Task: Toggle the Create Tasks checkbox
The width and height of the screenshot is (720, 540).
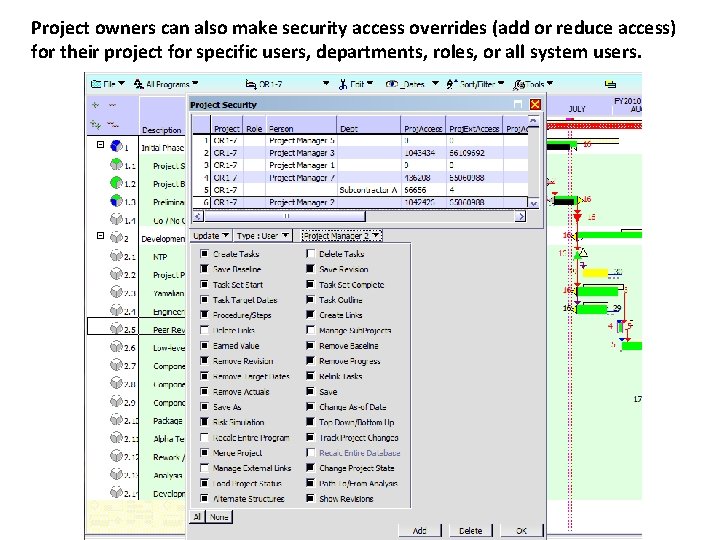Action: [x=204, y=253]
